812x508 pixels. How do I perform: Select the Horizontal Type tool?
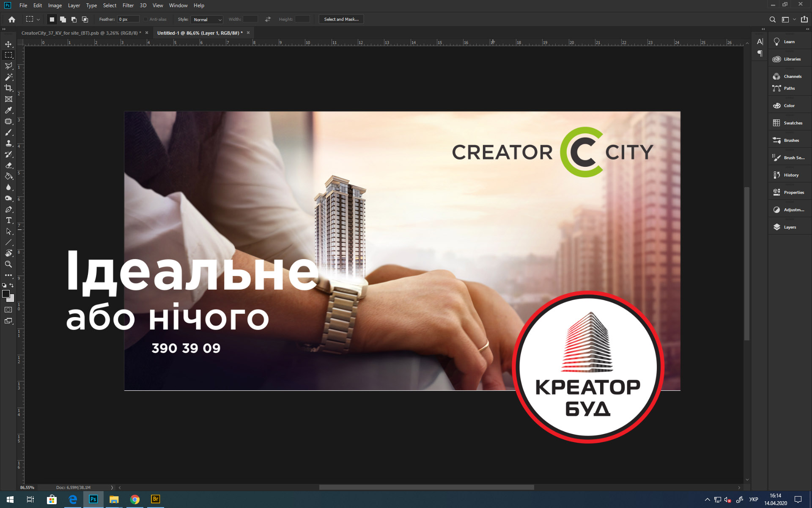point(8,221)
